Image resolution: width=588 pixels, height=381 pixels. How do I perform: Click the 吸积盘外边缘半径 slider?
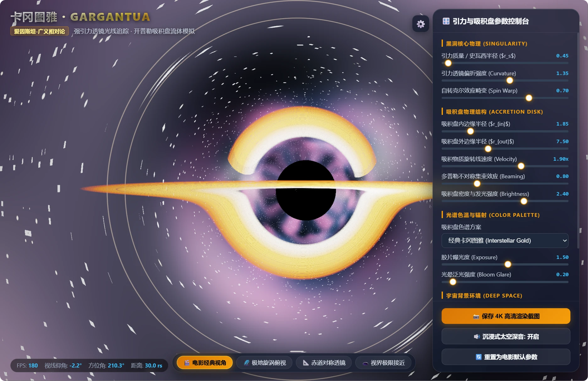(505, 149)
